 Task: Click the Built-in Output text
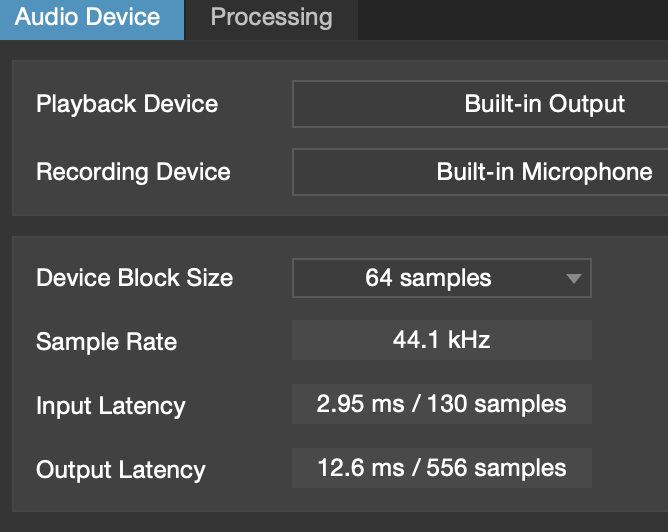point(544,104)
